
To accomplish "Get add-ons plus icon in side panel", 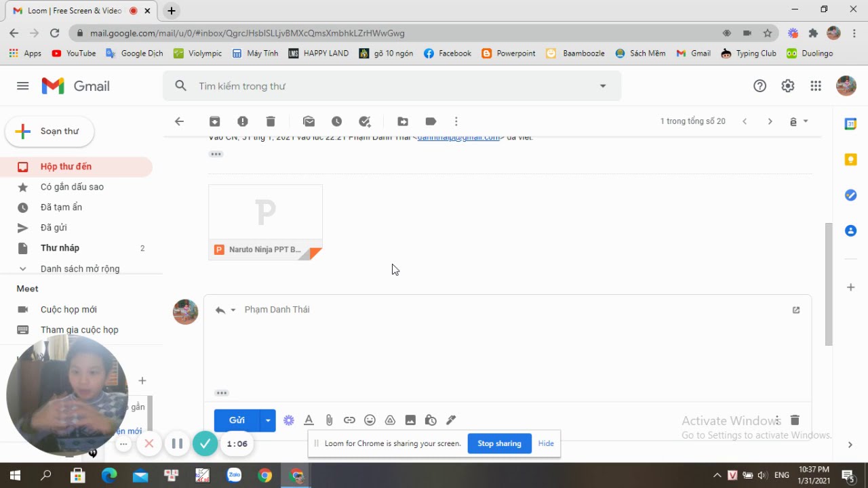I will (850, 287).
